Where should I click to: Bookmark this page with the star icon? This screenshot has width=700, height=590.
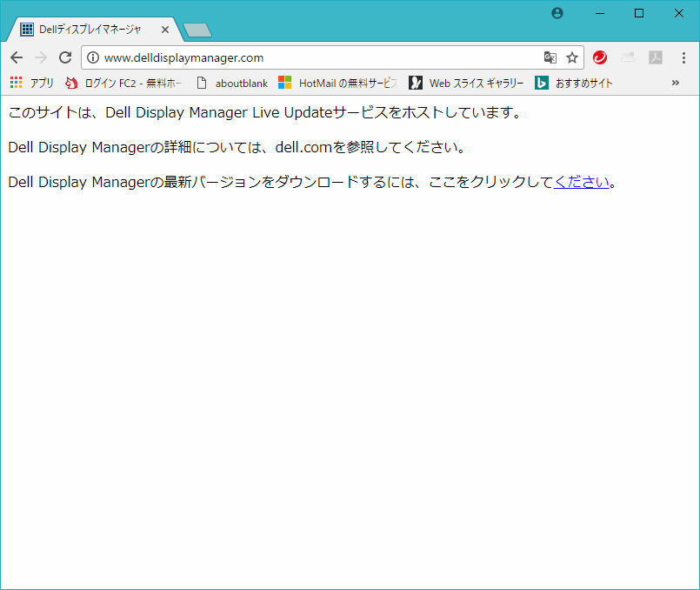pos(571,57)
